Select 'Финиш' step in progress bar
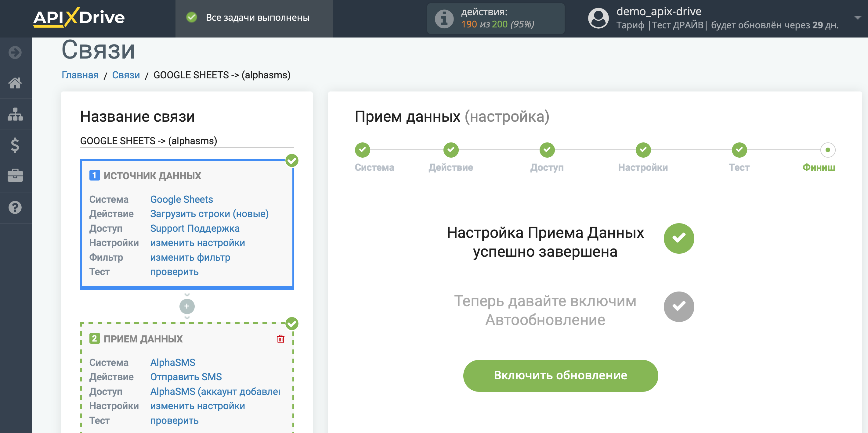The height and width of the screenshot is (433, 868). pos(828,150)
